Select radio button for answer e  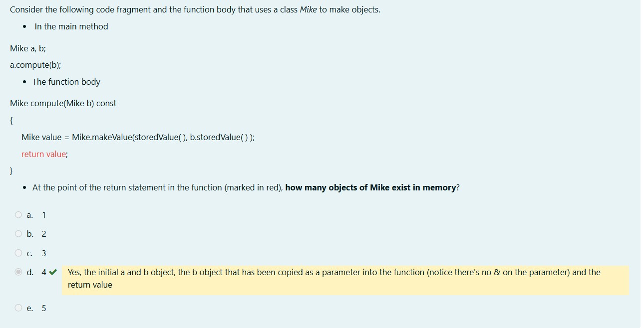tap(18, 308)
